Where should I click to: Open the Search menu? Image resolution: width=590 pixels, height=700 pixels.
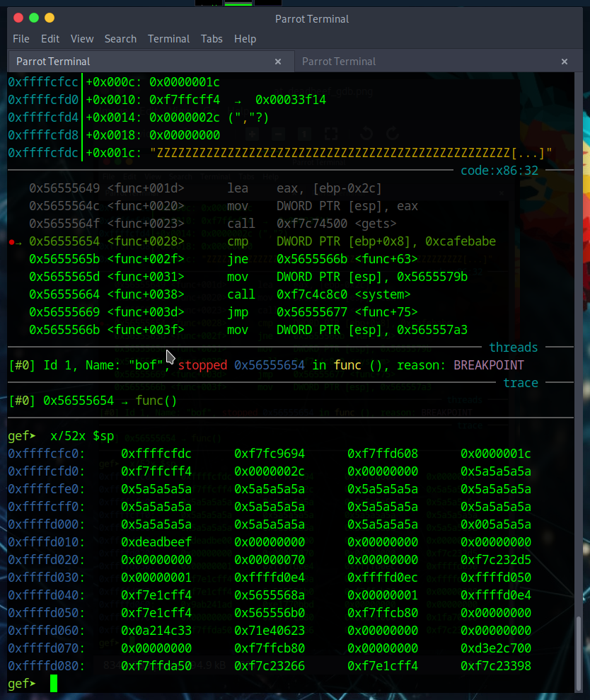(x=120, y=39)
